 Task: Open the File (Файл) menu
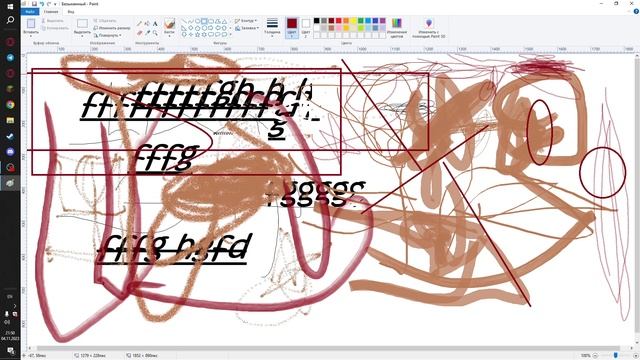[x=30, y=12]
